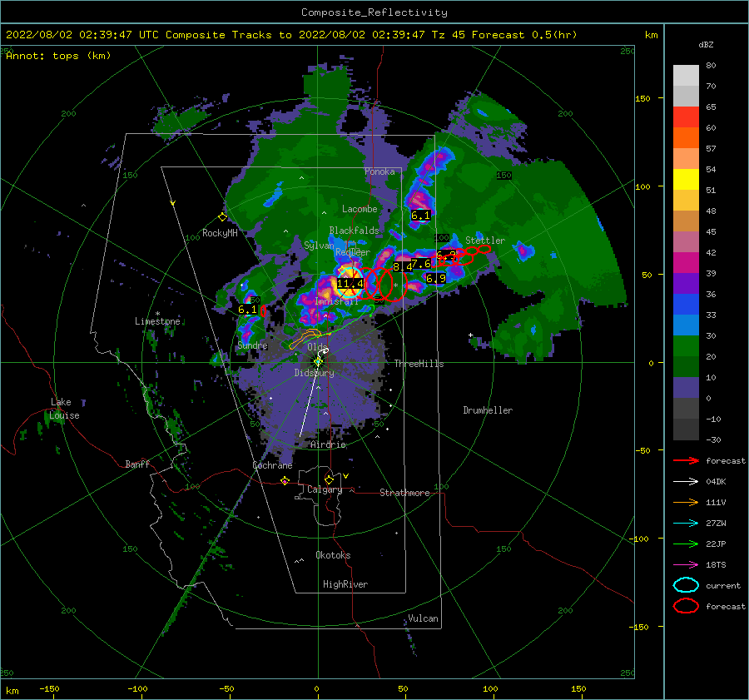Viewport: 749px width, 700px height.
Task: Select the magenta 18TS track arrow
Action: pos(686,565)
